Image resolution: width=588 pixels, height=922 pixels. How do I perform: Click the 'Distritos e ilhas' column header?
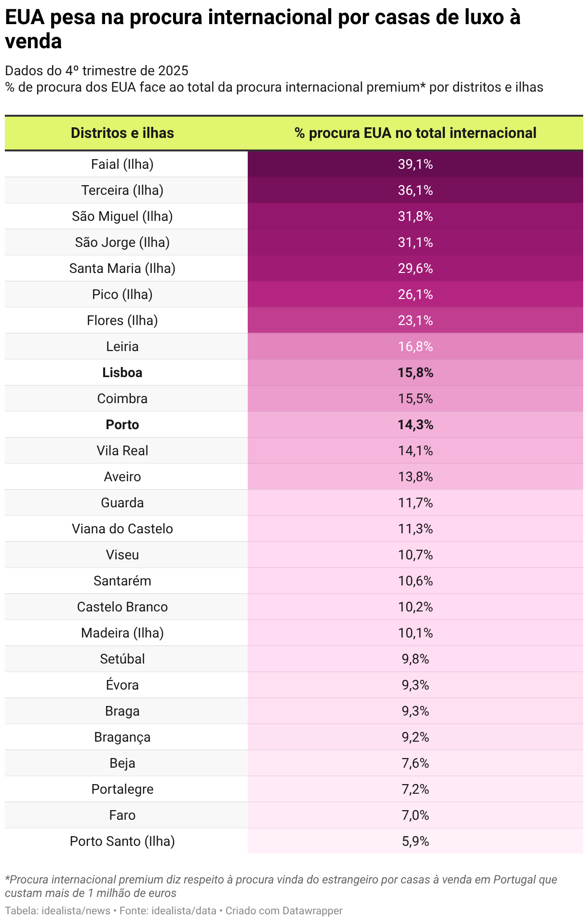[122, 133]
